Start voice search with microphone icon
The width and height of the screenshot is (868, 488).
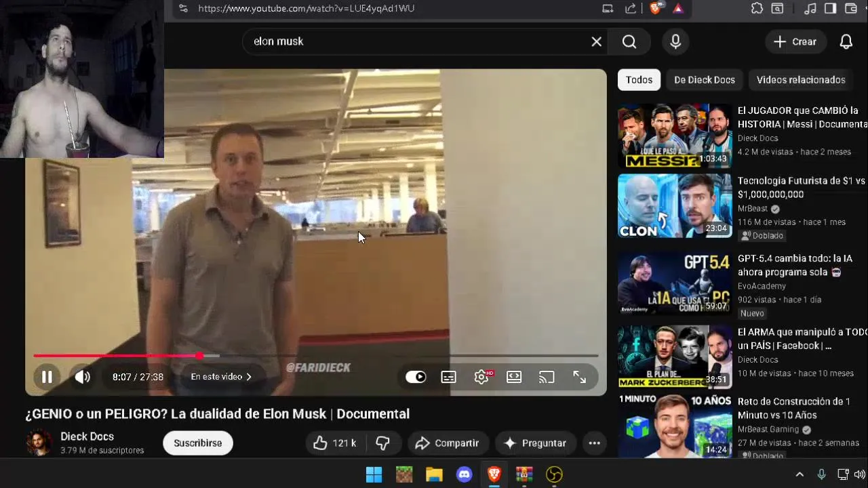click(x=675, y=42)
